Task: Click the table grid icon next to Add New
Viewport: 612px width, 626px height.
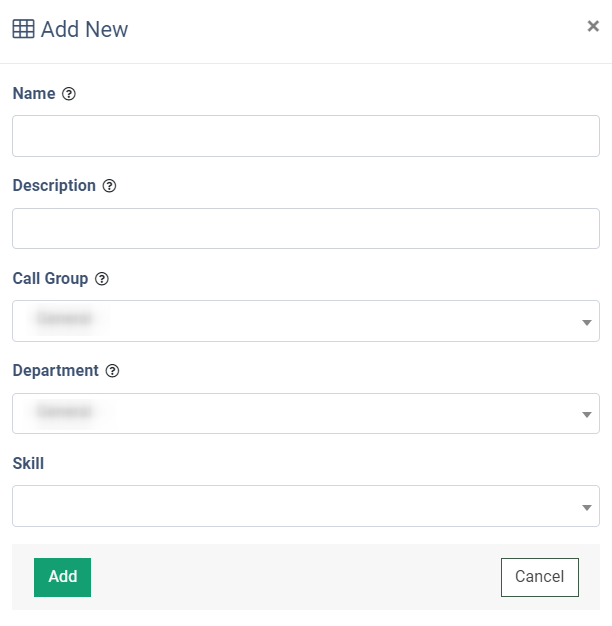Action: [x=24, y=29]
